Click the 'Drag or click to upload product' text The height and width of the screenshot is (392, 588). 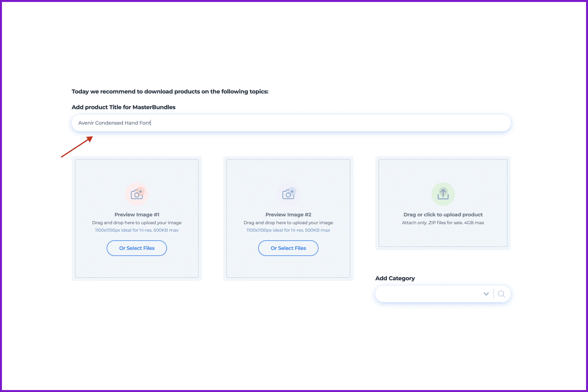[443, 215]
